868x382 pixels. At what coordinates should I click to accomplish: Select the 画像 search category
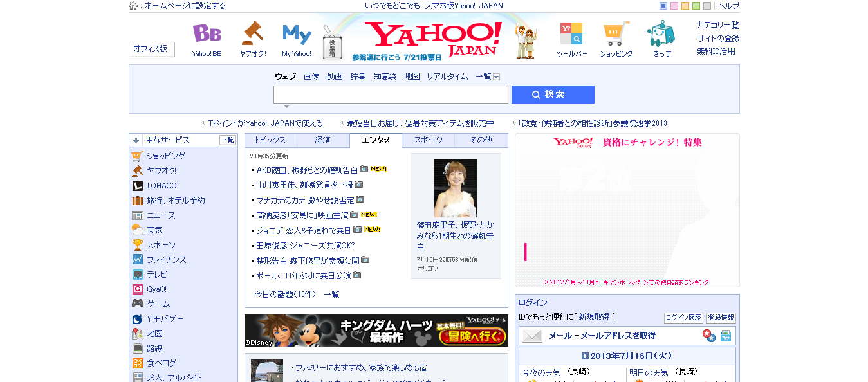pyautogui.click(x=311, y=77)
